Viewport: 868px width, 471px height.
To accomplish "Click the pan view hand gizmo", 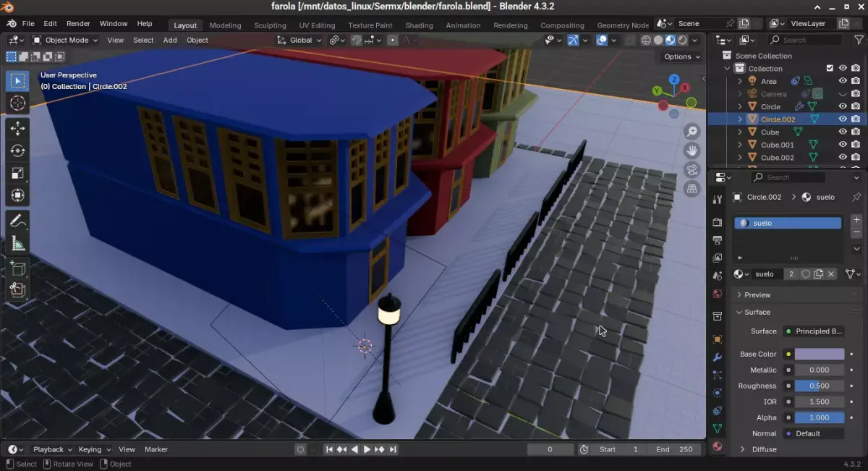I will point(692,150).
